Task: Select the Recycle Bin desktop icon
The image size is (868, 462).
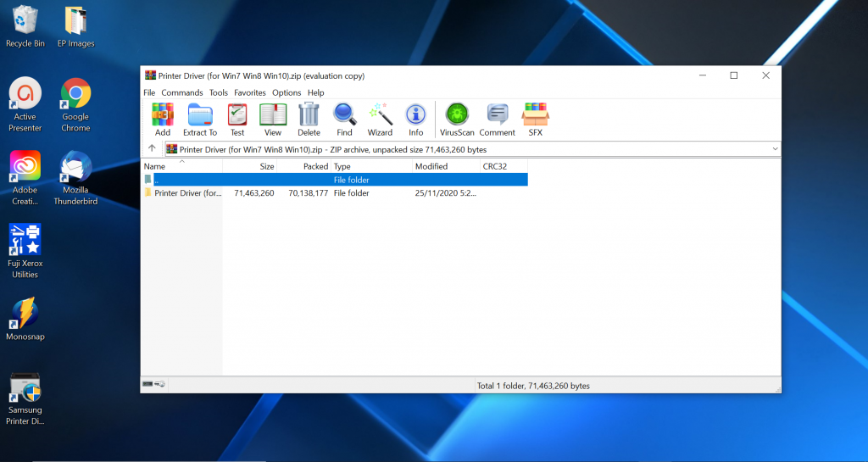Action: pos(25,26)
